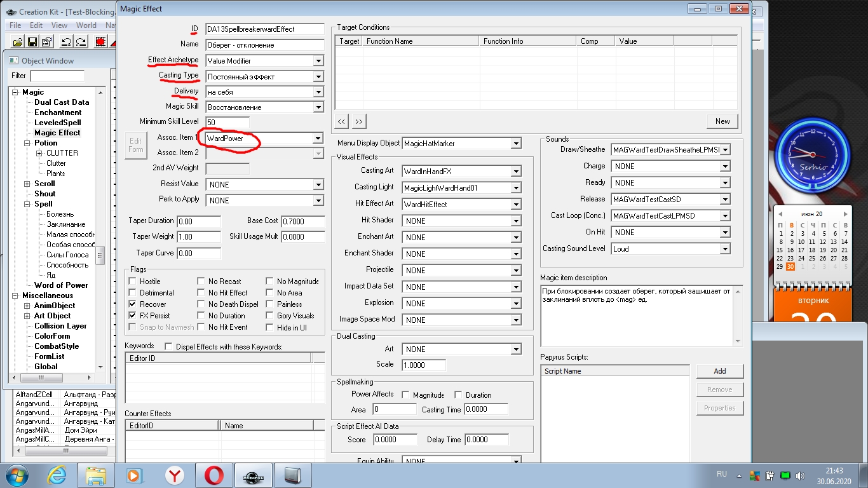Expand the AnimObject tree node
This screenshot has width=868, height=488.
pos(27,306)
